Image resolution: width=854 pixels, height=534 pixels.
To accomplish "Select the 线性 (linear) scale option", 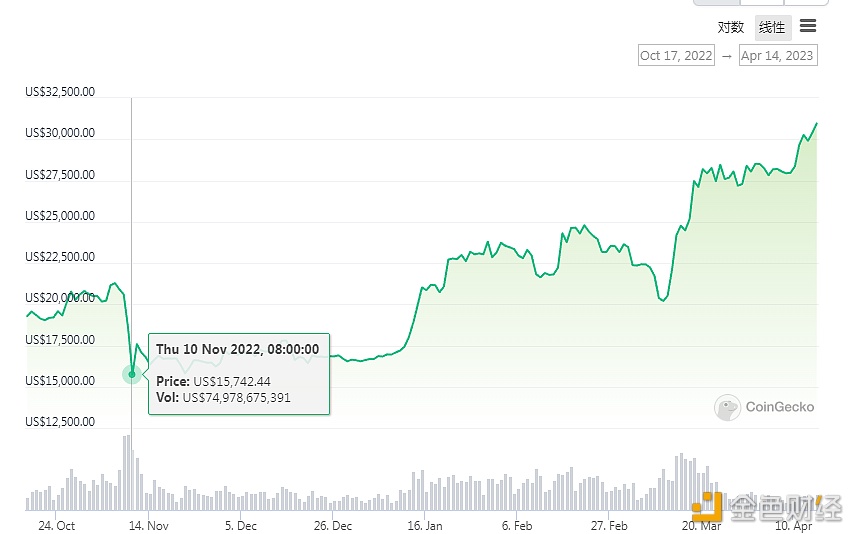I will (772, 27).
